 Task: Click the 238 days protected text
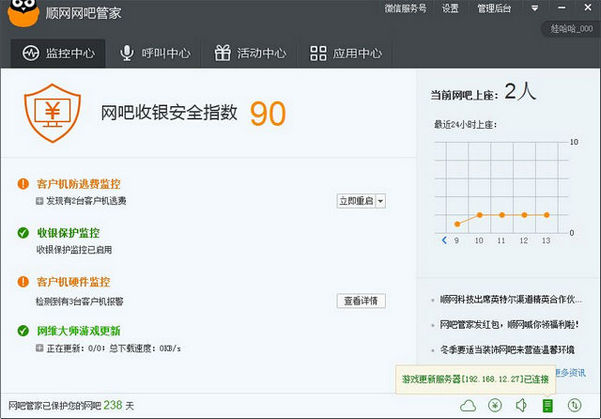(71, 406)
